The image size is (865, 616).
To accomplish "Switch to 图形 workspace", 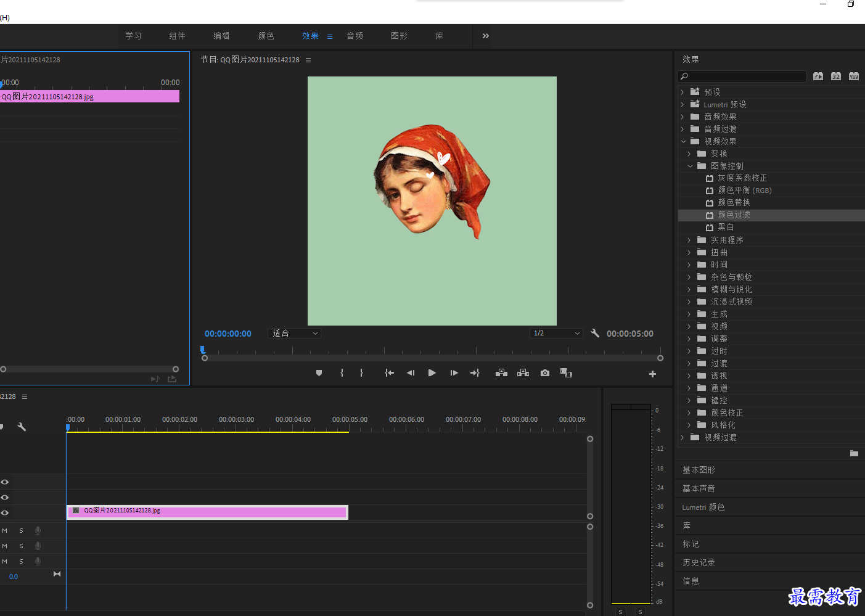I will 400,36.
